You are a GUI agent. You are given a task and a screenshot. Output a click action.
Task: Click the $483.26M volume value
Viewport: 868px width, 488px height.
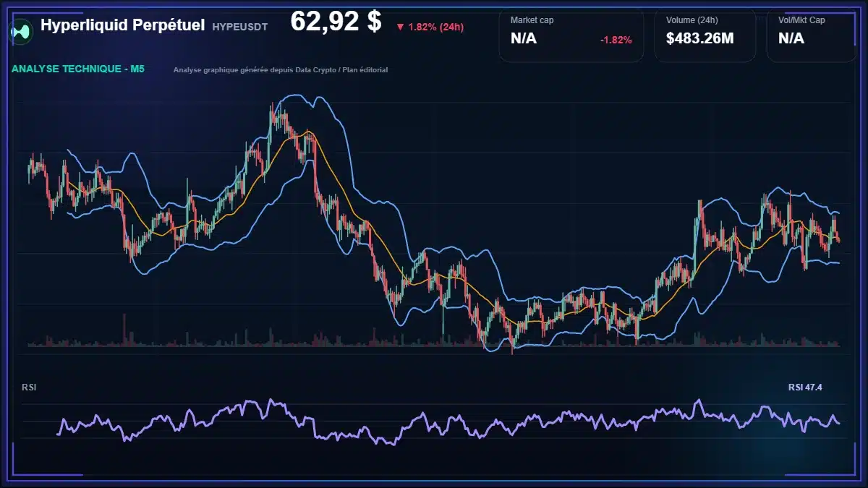(x=699, y=38)
